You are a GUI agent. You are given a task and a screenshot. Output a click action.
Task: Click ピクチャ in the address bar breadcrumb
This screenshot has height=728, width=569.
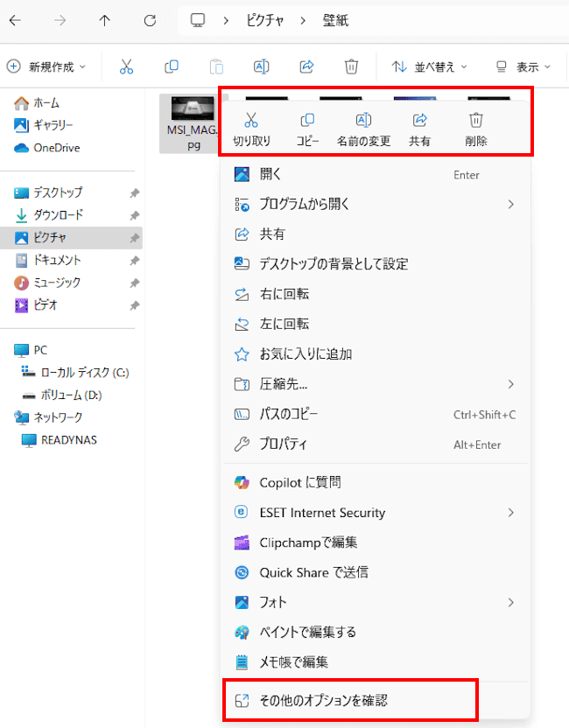pyautogui.click(x=264, y=20)
